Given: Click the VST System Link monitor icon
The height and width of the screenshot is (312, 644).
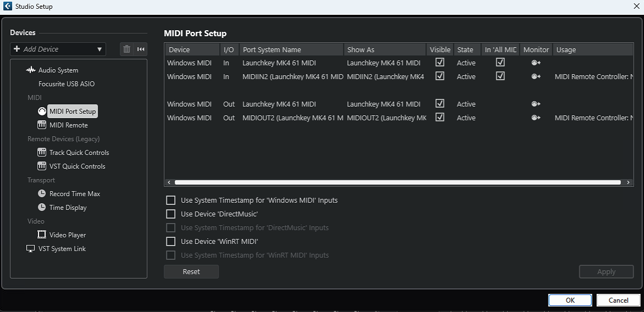Looking at the screenshot, I should pos(31,249).
